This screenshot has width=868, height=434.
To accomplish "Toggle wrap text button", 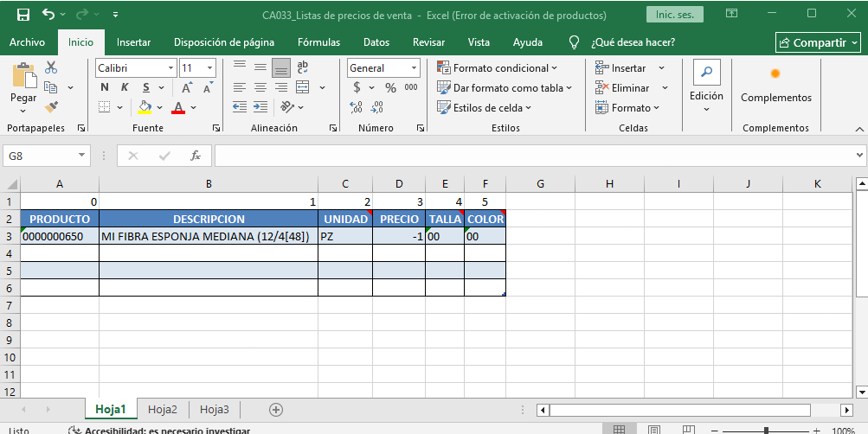I will [303, 67].
